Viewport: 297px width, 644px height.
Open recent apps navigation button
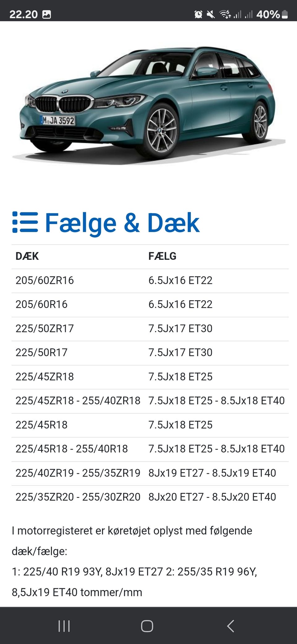click(x=64, y=626)
